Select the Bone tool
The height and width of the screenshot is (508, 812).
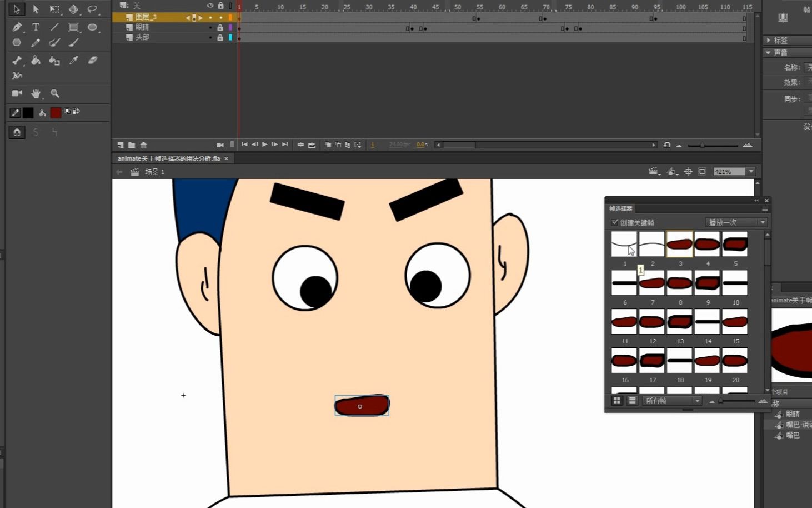17,61
